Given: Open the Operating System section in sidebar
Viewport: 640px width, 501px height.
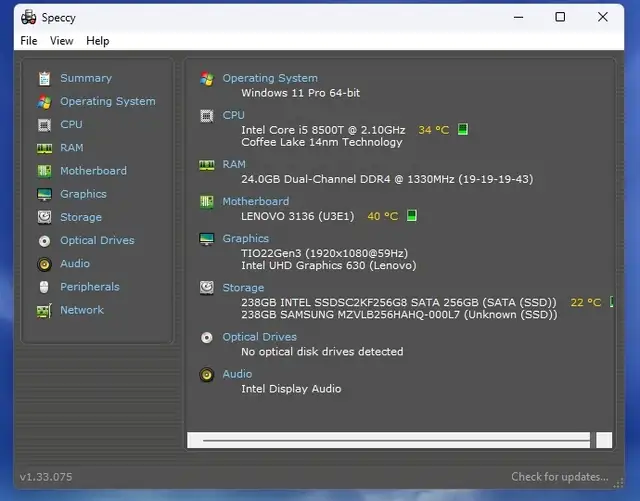Looking at the screenshot, I should pyautogui.click(x=108, y=101).
